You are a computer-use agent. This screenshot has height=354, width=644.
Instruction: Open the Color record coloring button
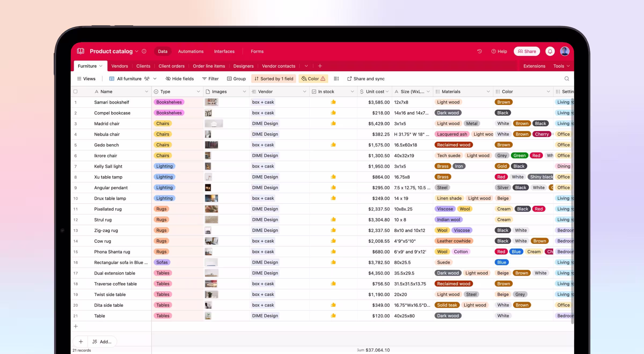(313, 79)
